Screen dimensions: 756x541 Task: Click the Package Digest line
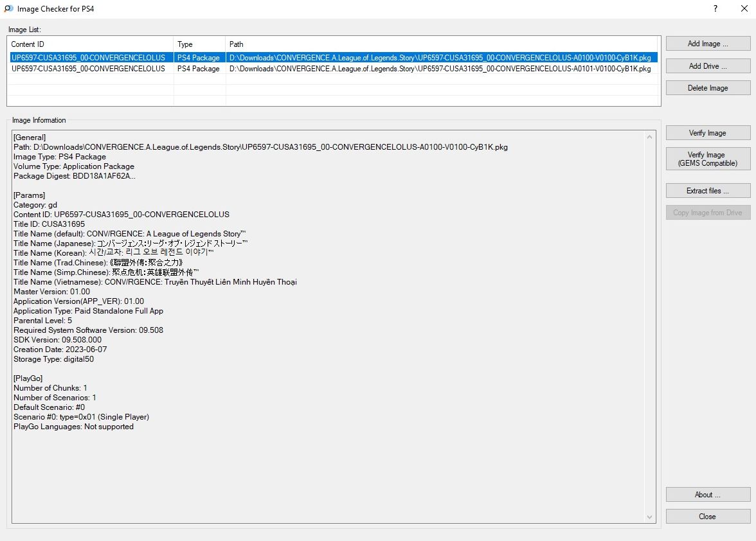click(75, 176)
